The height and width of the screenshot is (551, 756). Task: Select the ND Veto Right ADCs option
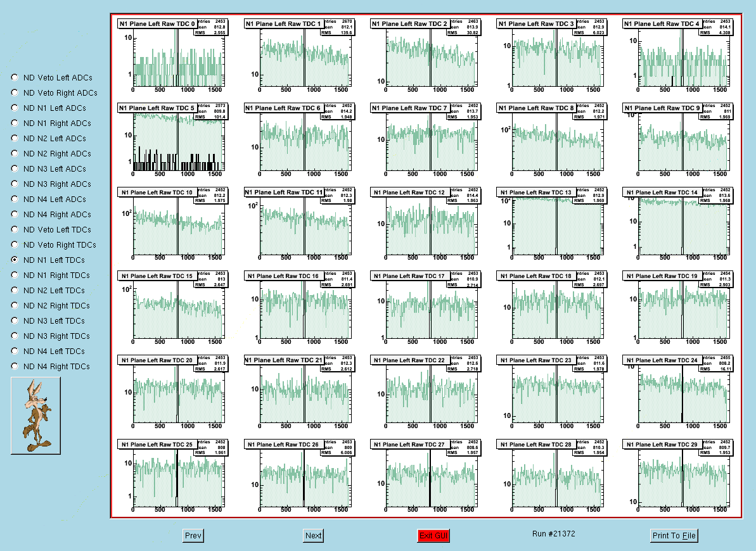(15, 92)
